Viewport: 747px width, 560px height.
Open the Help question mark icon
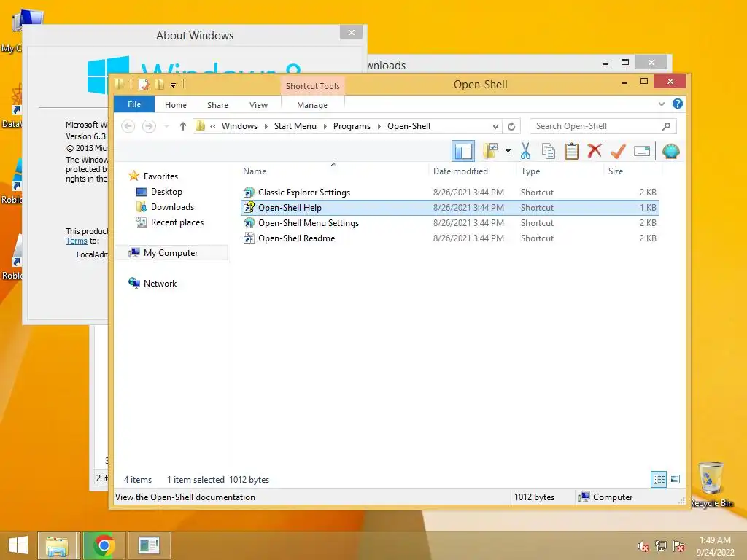pos(678,104)
